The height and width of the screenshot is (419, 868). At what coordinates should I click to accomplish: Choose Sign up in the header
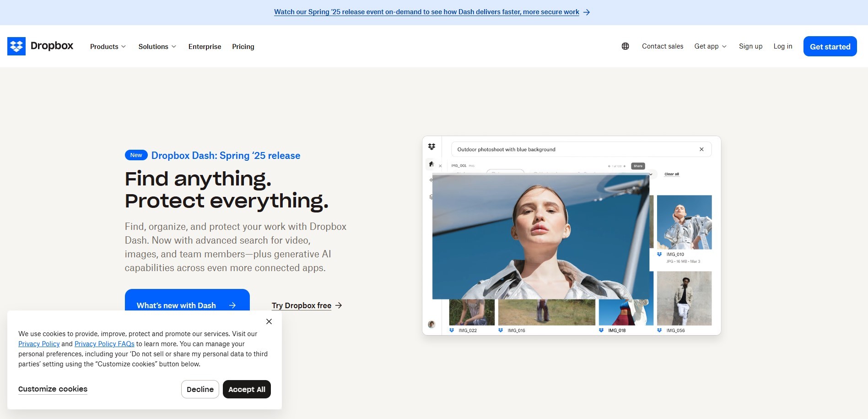750,46
